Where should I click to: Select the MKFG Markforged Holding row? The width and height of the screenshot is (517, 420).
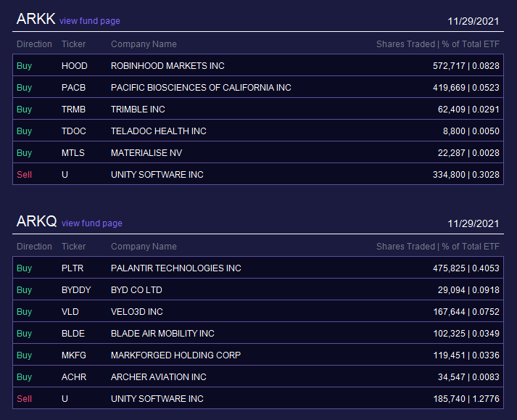point(258,355)
